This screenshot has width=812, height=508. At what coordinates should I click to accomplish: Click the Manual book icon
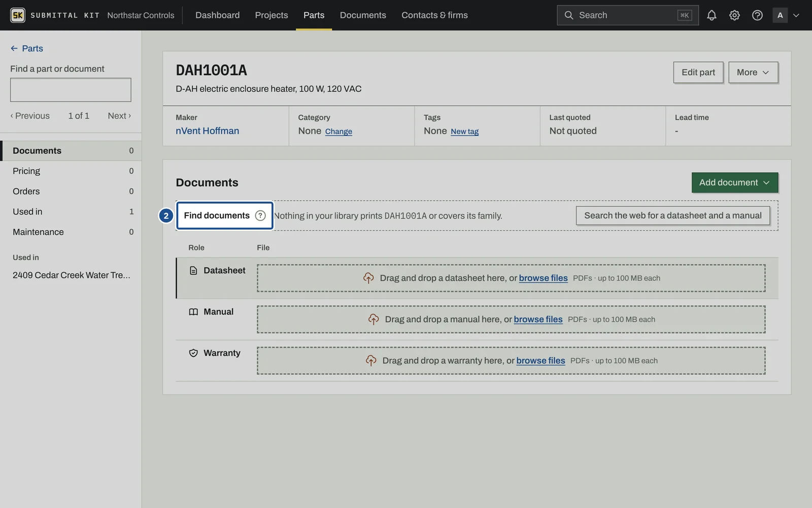[x=193, y=312]
